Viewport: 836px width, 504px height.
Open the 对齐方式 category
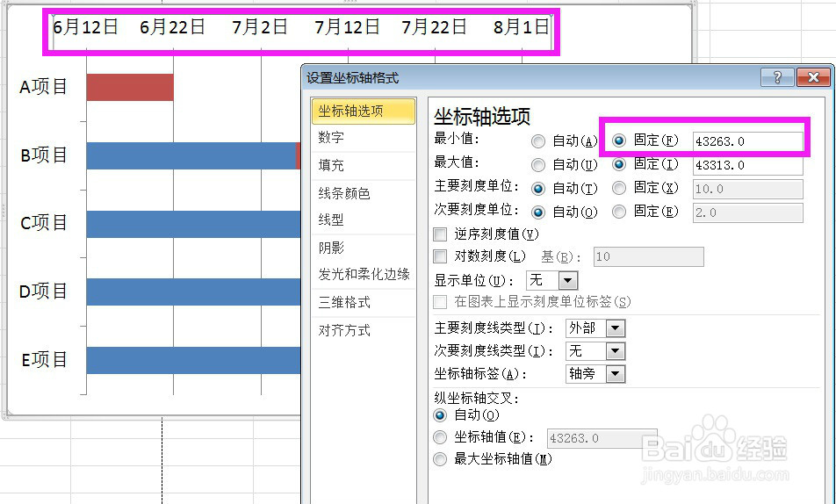363,331
